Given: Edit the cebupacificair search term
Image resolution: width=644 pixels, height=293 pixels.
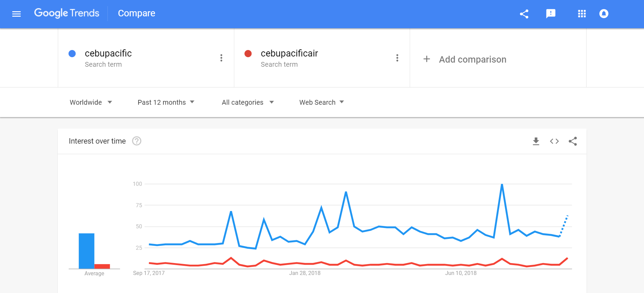Looking at the screenshot, I should point(289,53).
